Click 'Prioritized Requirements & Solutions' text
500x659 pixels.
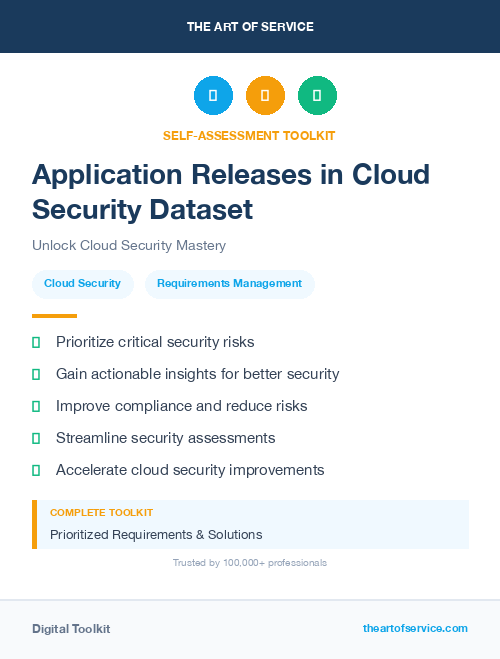(x=156, y=535)
